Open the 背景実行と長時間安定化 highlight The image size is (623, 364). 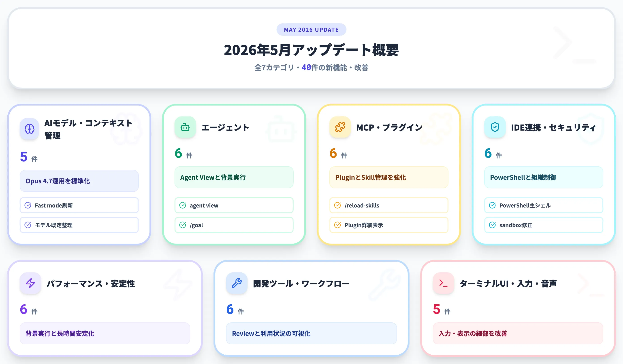(105, 333)
